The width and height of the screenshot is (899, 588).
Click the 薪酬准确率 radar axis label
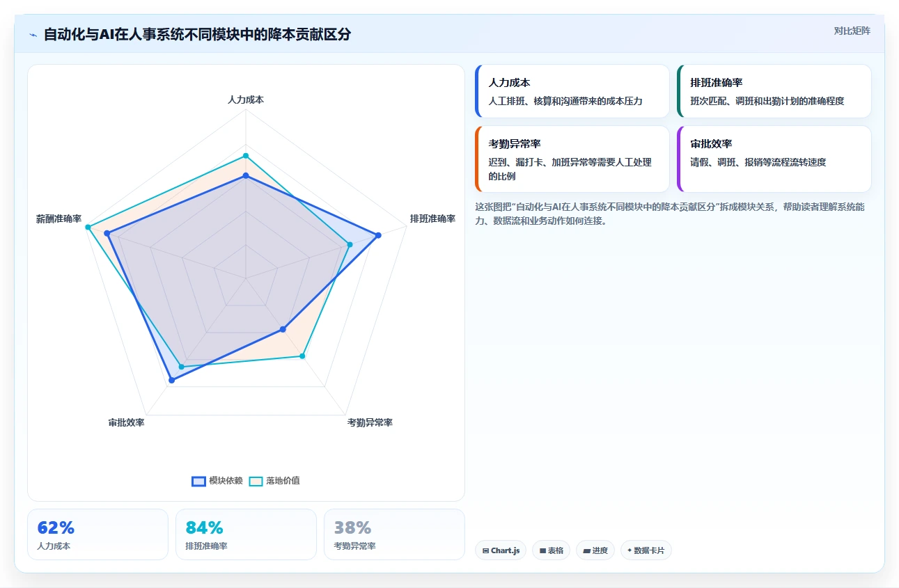click(58, 218)
